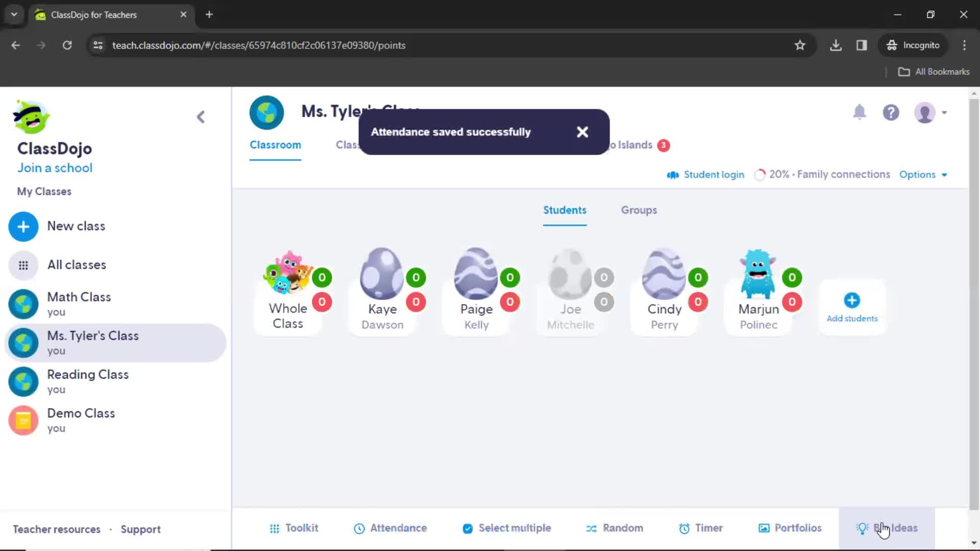
Task: Open the Toolkit panel
Action: 295,528
